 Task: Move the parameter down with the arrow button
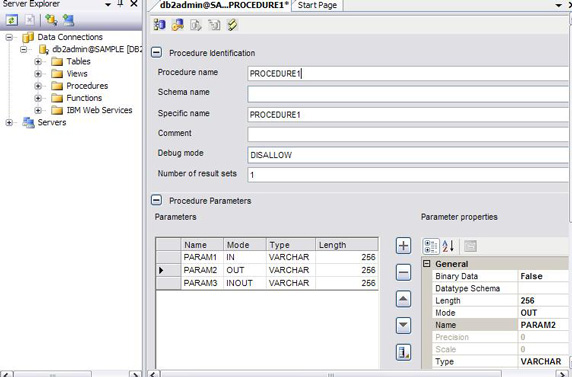point(403,325)
